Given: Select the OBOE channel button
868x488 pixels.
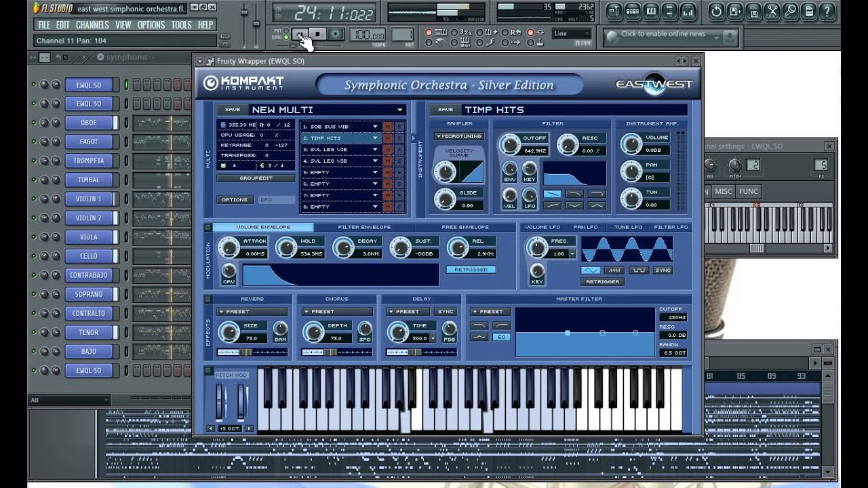Looking at the screenshot, I should pos(89,123).
